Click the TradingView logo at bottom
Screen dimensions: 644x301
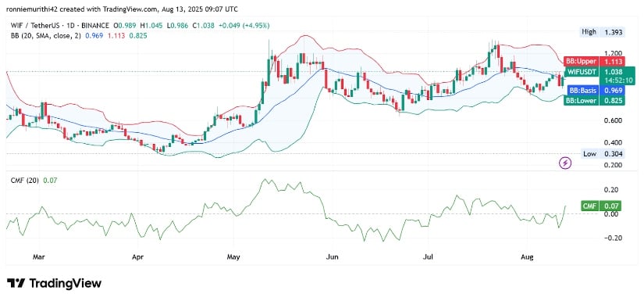54,283
